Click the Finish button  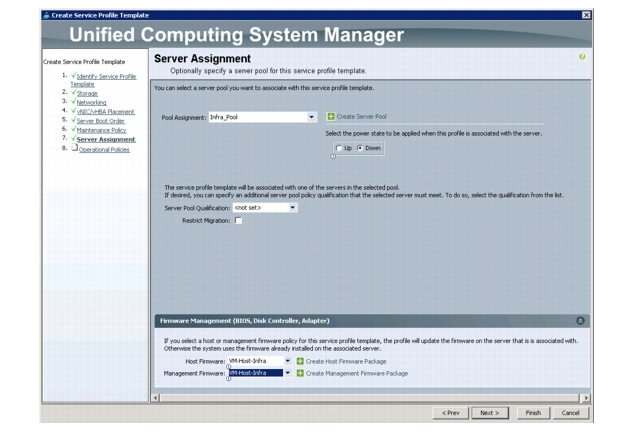point(533,413)
